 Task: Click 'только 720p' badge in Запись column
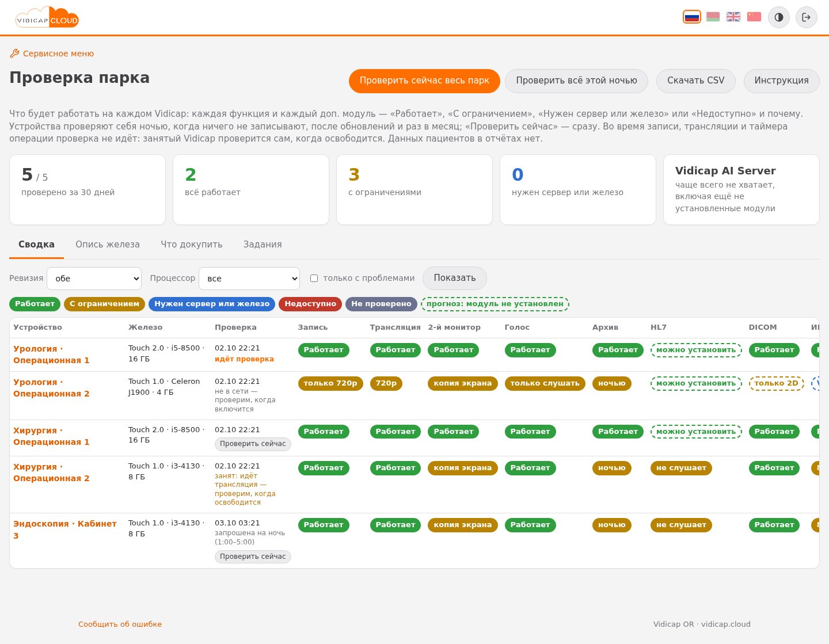point(330,383)
